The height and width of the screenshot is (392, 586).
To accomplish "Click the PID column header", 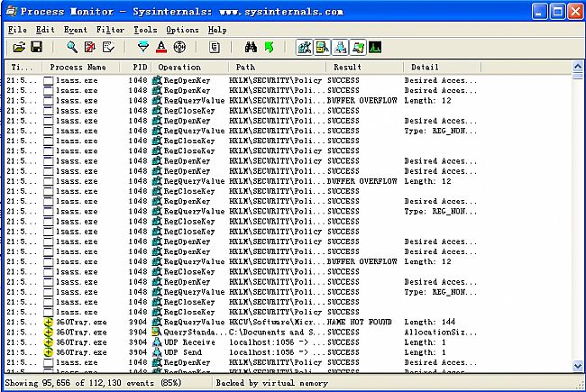I will click(x=135, y=68).
